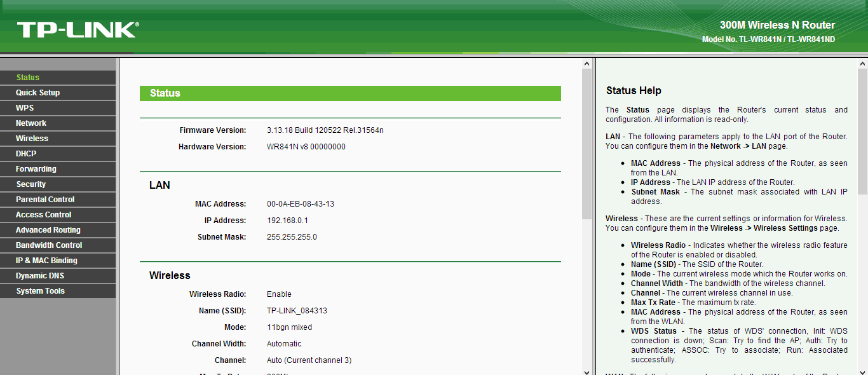
Task: Select IP & MAC Binding menu
Action: 46,261
